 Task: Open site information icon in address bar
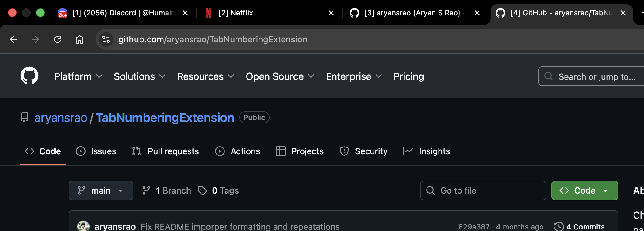106,39
